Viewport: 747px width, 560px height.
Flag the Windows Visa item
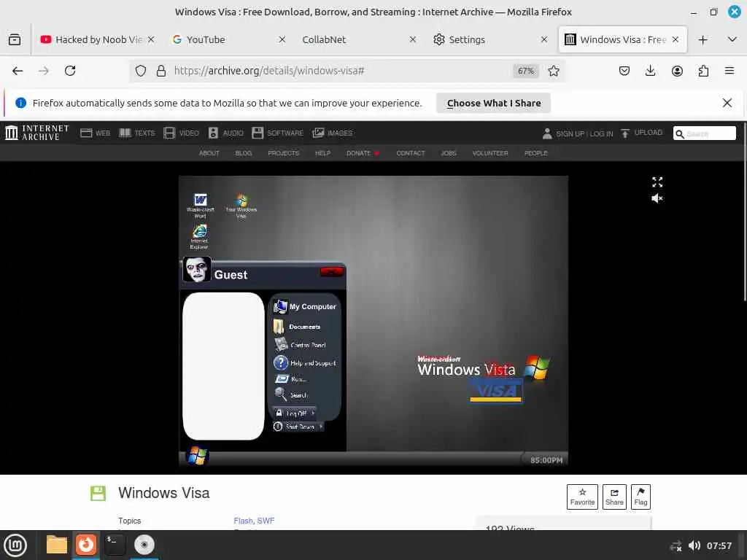(x=640, y=497)
